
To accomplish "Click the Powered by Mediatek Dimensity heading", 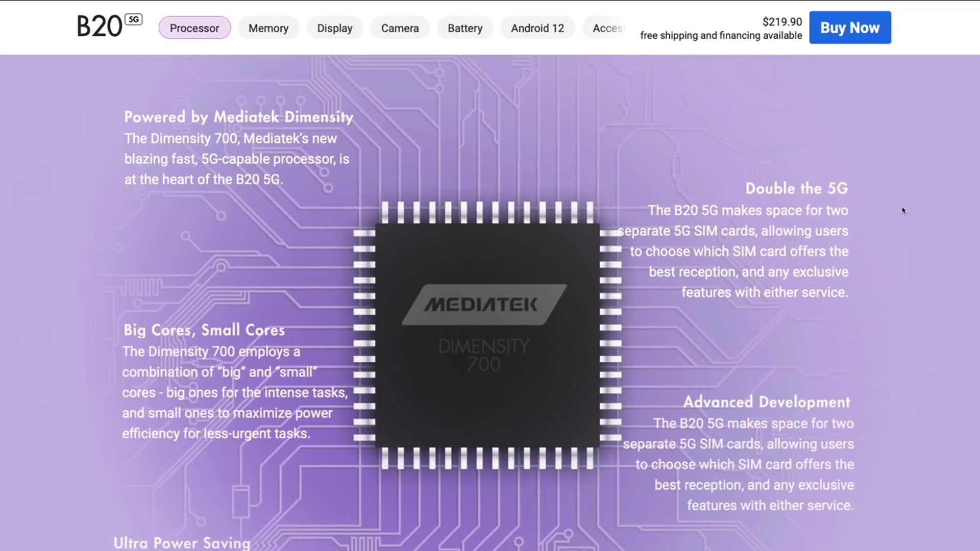I will (239, 117).
